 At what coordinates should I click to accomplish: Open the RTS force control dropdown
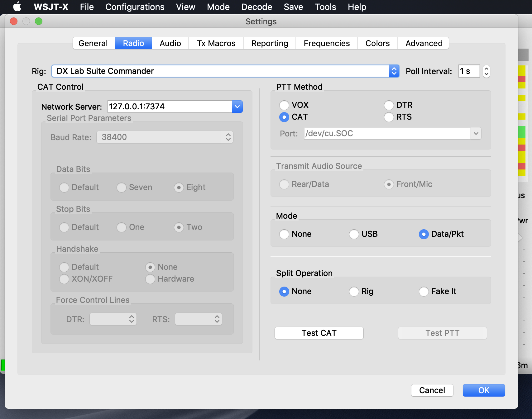tap(199, 319)
